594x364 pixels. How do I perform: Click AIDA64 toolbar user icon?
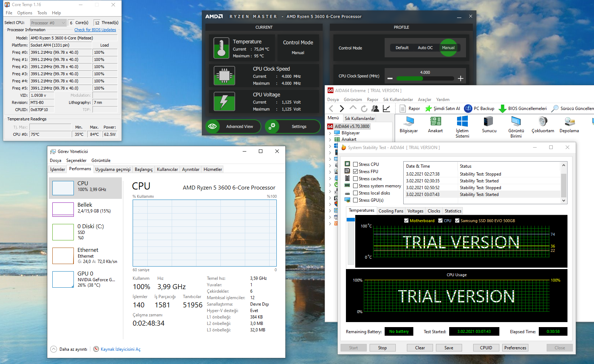[375, 109]
